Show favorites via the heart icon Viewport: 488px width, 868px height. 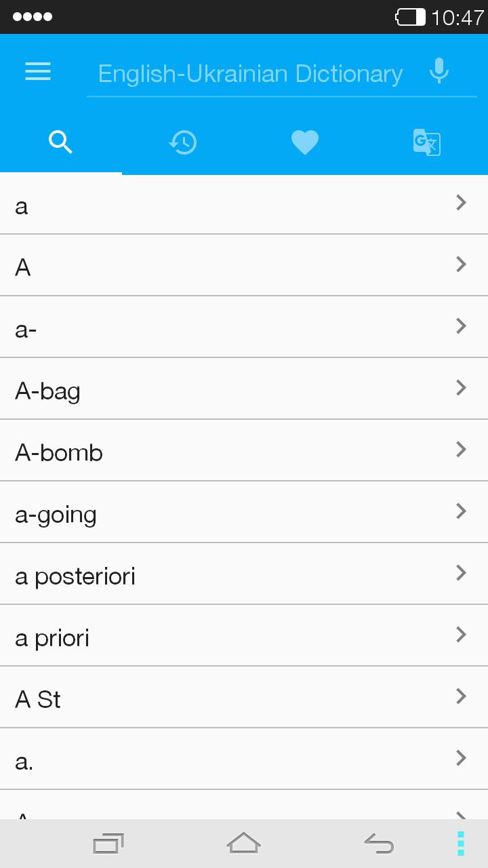click(x=305, y=142)
